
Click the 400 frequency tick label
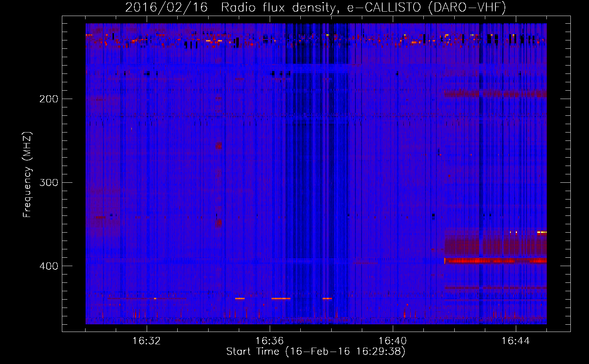pyautogui.click(x=48, y=266)
